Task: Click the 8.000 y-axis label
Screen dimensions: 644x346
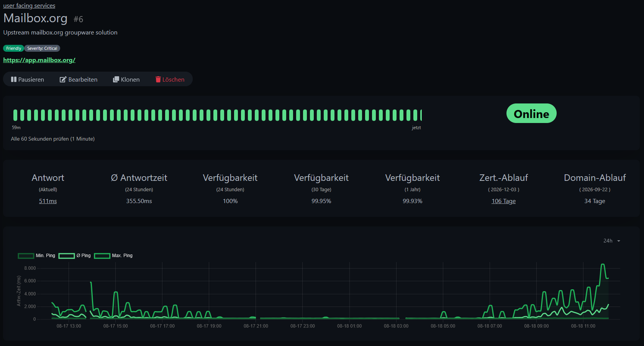Action: 30,268
